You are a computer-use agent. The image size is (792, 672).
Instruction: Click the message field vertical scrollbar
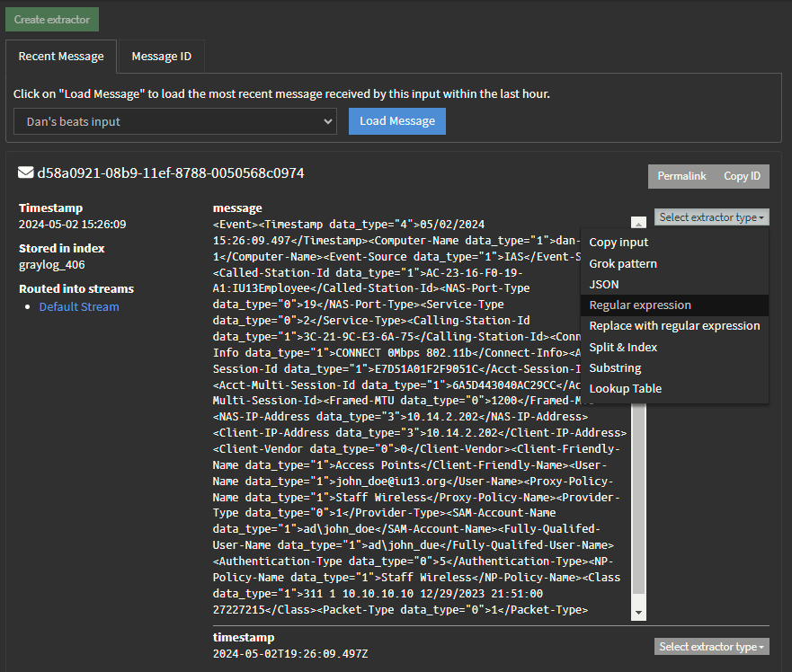pos(638,494)
